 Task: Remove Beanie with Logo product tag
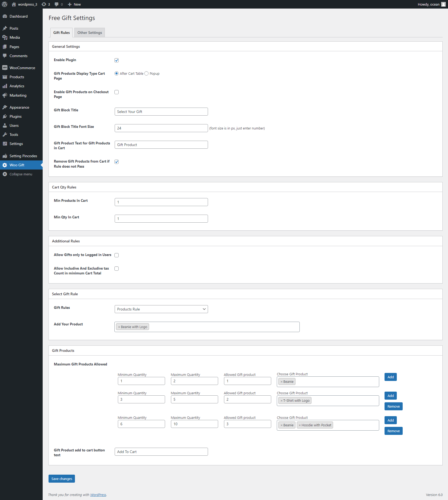pos(119,327)
